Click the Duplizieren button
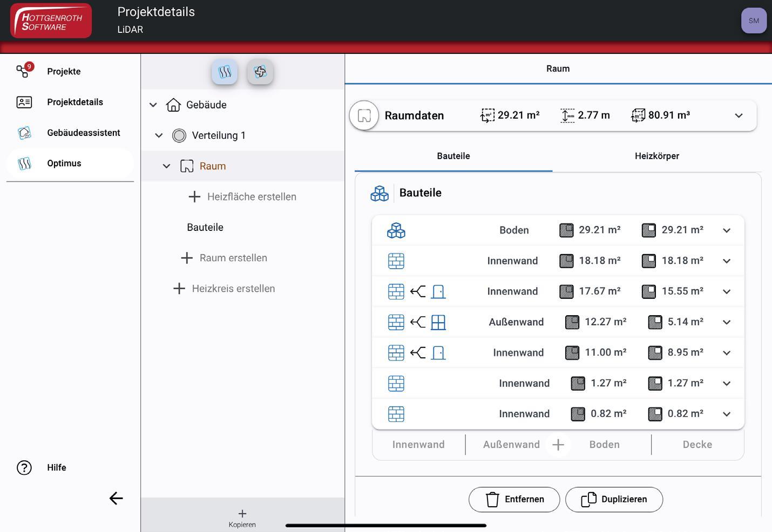 point(614,500)
